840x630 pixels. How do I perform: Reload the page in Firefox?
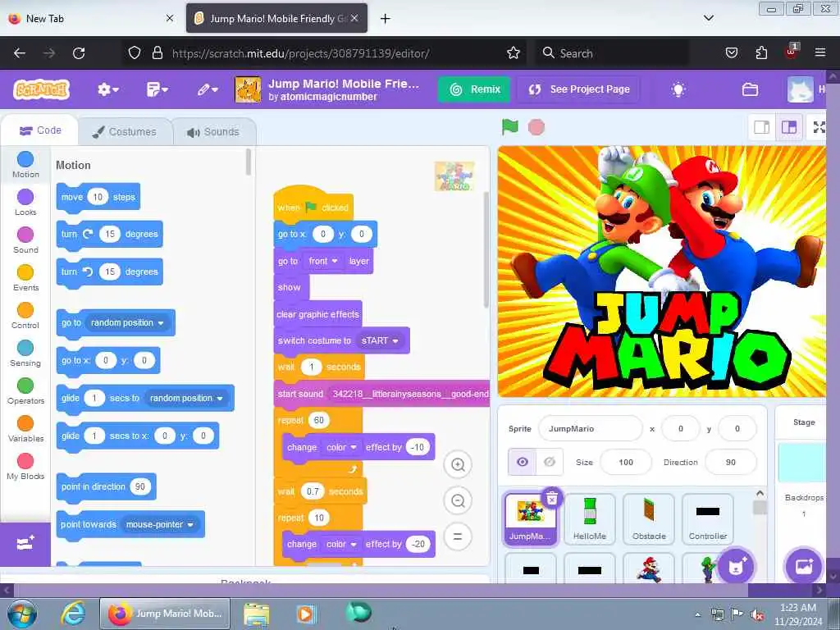(79, 53)
